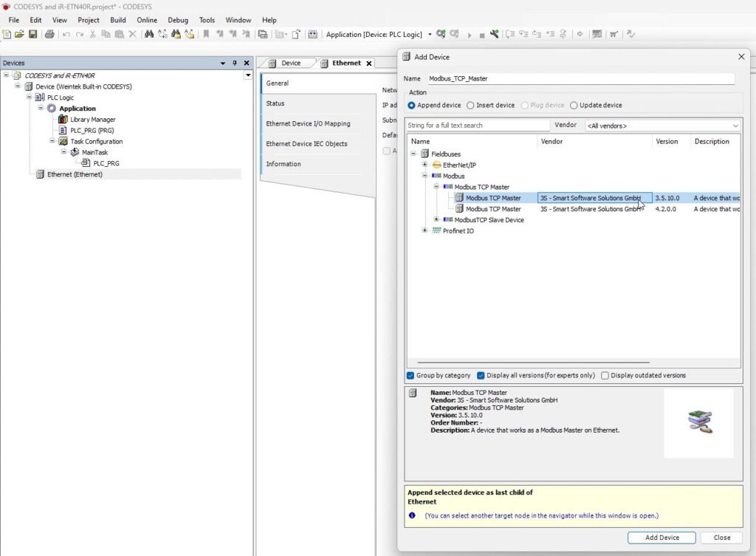Close the Devices panel with its X
Image resolution: width=756 pixels, height=556 pixels.
[x=247, y=64]
